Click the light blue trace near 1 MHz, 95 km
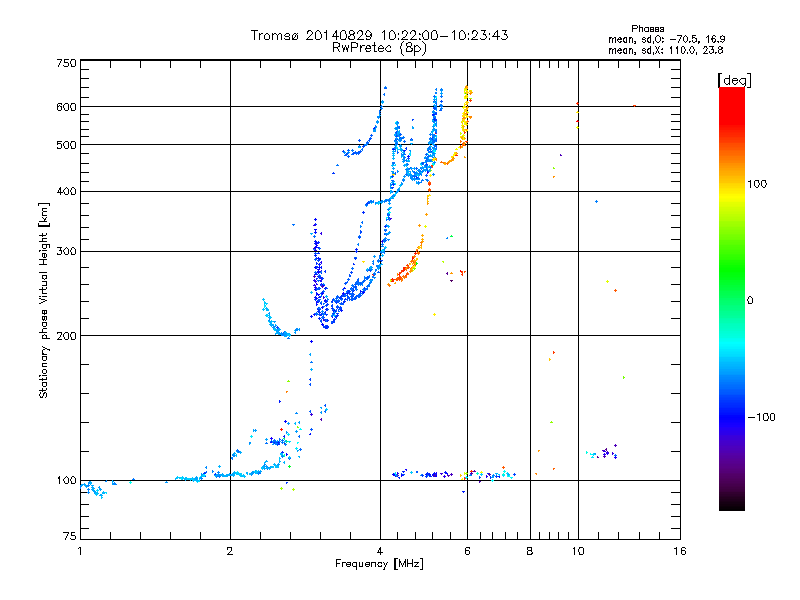Image resolution: width=800 pixels, height=600 pixels. click(x=94, y=489)
